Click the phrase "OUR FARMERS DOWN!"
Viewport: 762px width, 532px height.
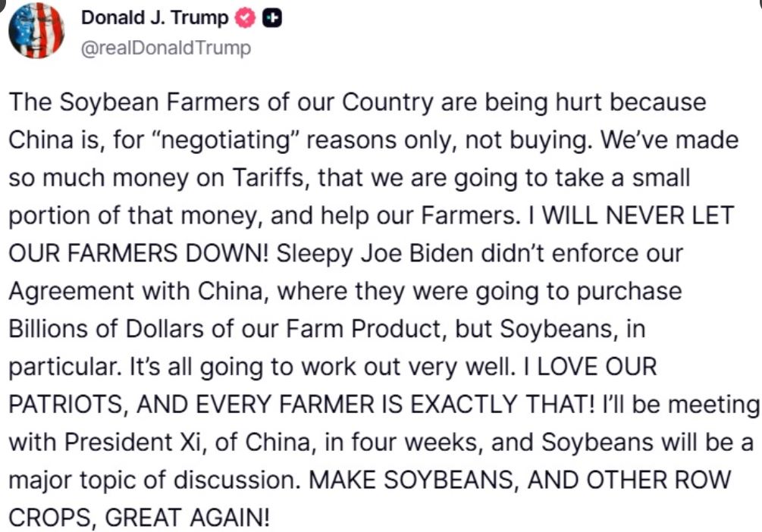[x=139, y=254]
